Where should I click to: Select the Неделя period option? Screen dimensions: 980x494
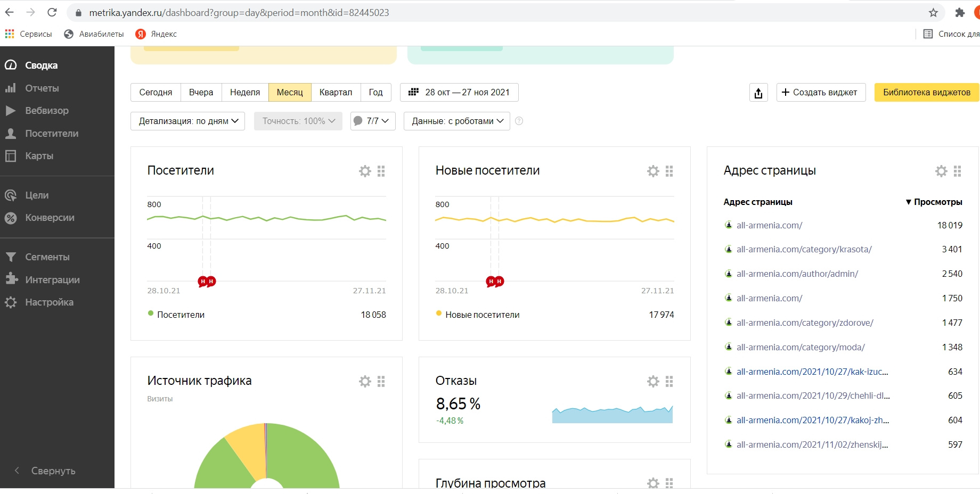[245, 93]
